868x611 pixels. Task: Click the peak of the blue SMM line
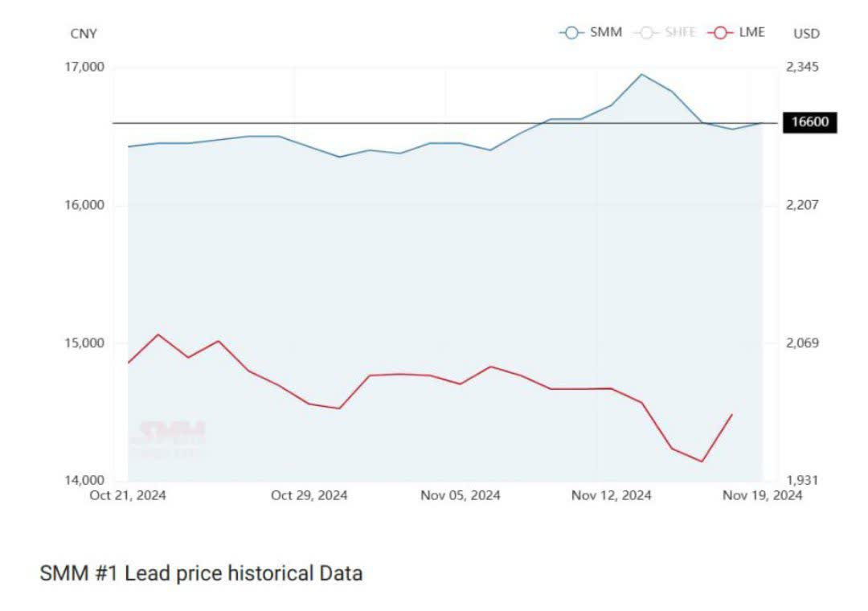pyautogui.click(x=641, y=75)
